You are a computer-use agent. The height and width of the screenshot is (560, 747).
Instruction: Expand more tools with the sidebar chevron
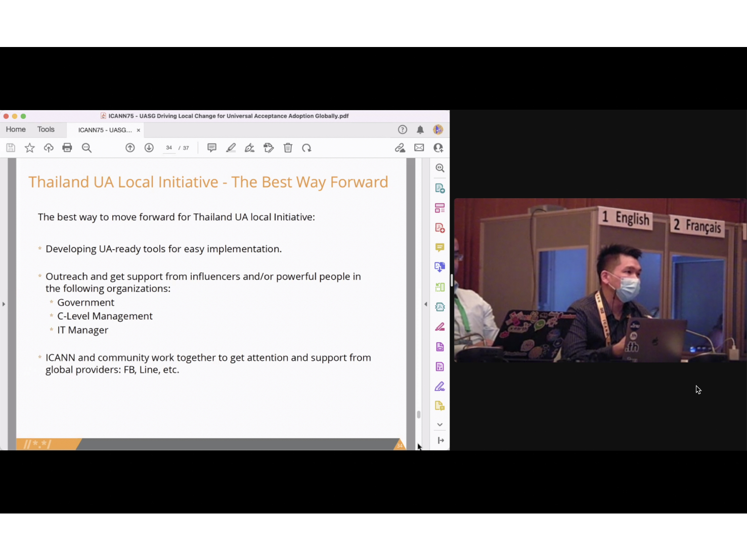pyautogui.click(x=440, y=425)
